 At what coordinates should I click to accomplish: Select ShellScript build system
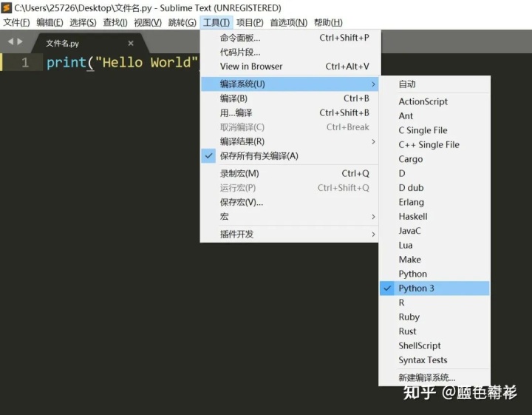[434, 345]
